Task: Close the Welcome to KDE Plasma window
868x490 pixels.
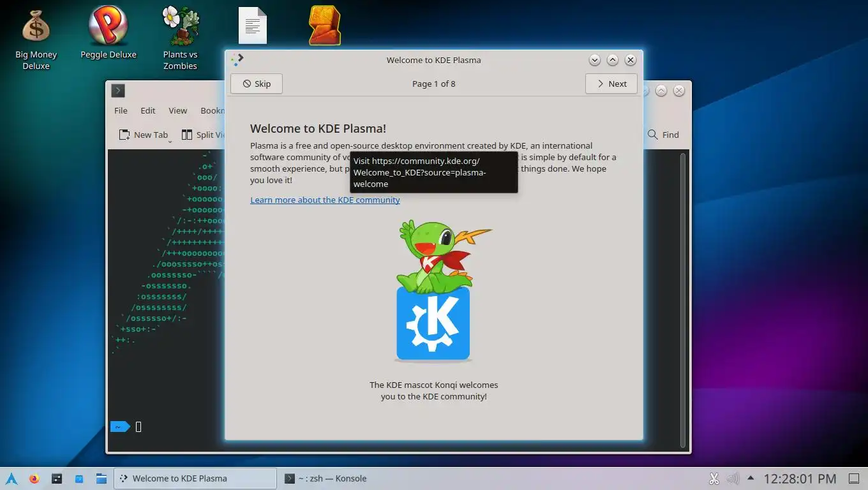Action: [x=631, y=60]
